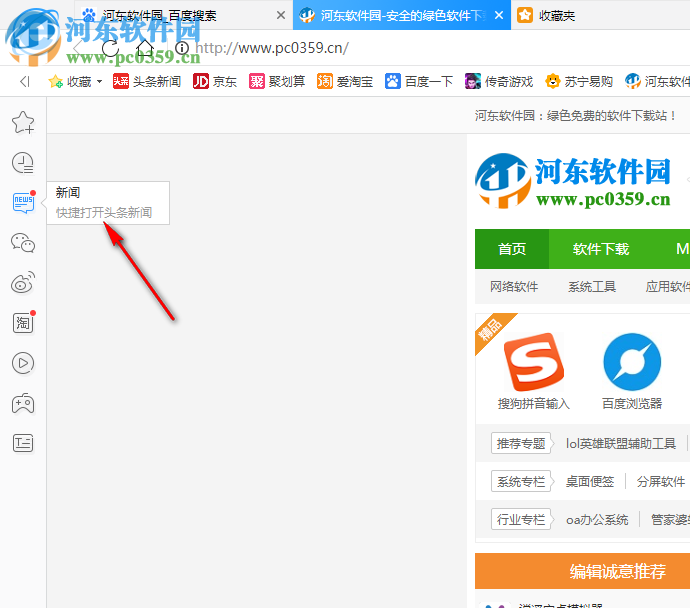Open the oa办公系统 link
This screenshot has height=608, width=690.
click(x=597, y=520)
